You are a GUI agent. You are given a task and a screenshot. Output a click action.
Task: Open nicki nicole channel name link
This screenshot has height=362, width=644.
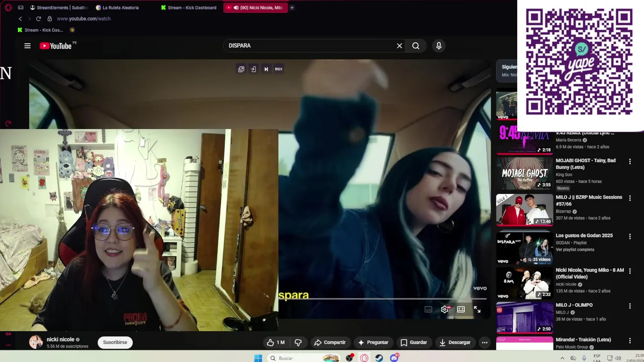[x=60, y=339]
